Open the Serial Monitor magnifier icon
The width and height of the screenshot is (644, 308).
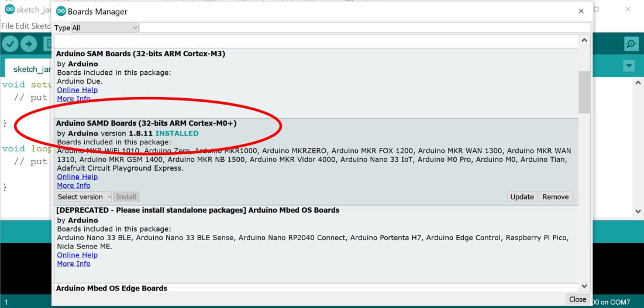pos(631,44)
